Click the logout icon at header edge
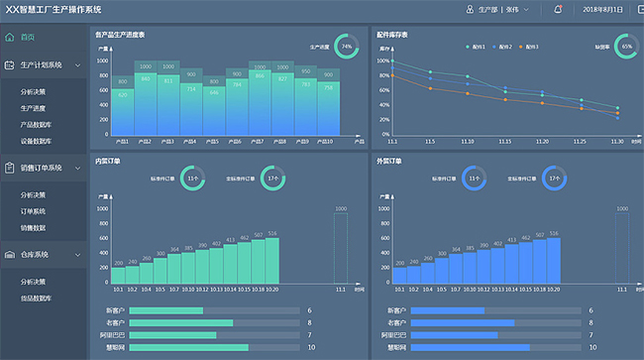 coord(640,10)
